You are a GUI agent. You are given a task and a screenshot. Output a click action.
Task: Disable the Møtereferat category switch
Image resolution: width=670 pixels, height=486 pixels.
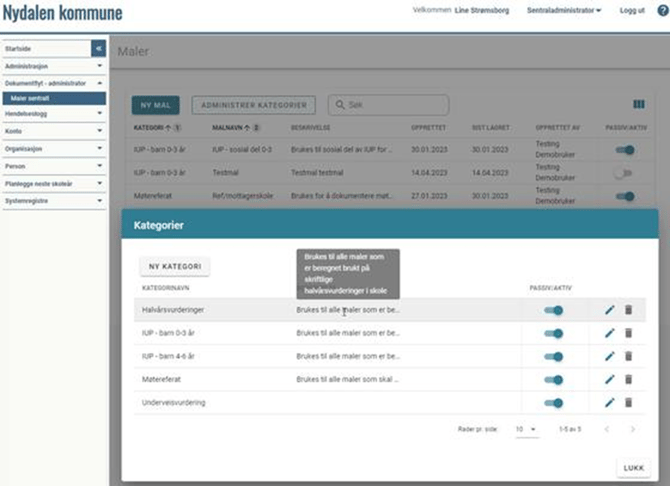pos(553,379)
